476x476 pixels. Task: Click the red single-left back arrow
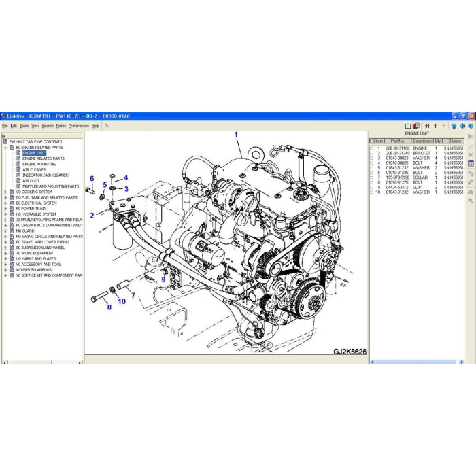[435, 126]
